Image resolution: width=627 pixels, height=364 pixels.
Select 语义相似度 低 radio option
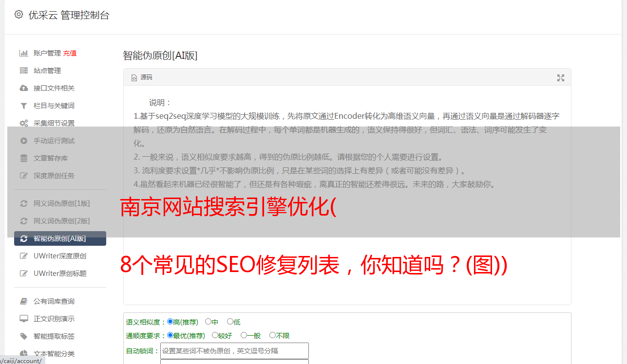coord(230,322)
